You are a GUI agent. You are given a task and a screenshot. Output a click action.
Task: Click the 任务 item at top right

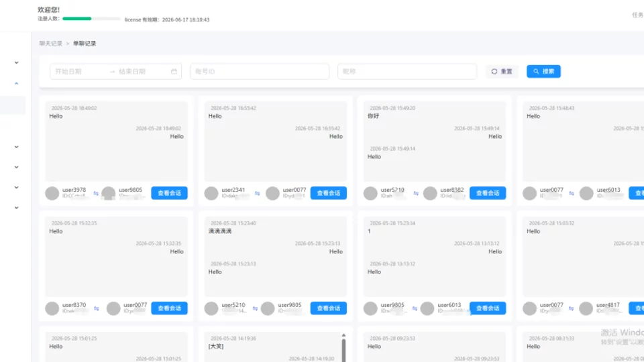tap(637, 15)
